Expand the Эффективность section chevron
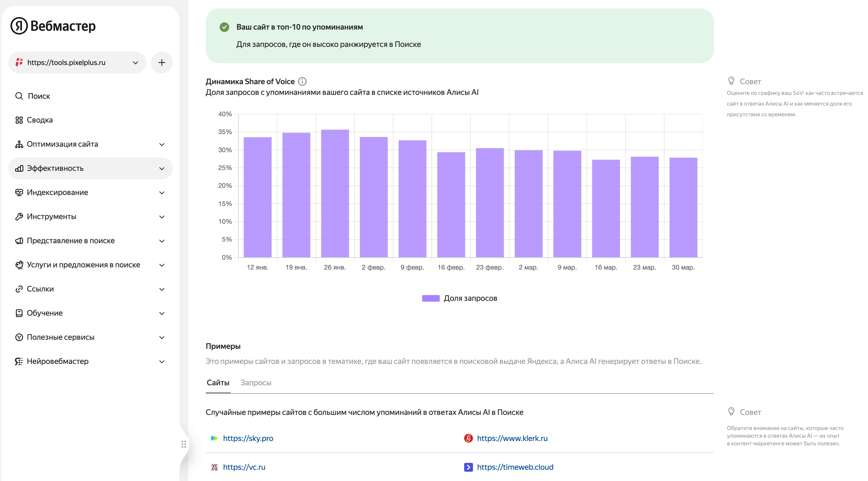Viewport: 868px width, 481px height. point(162,169)
